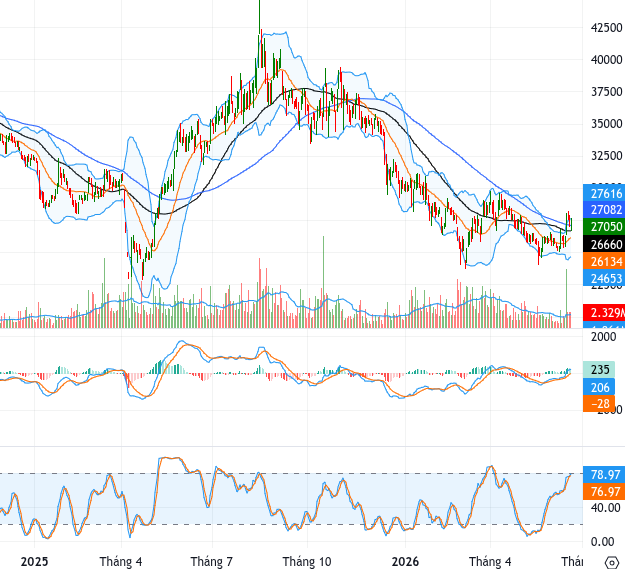Open chart settings gear icon
Image resolution: width=625 pixels, height=569 pixels.
click(x=612, y=562)
